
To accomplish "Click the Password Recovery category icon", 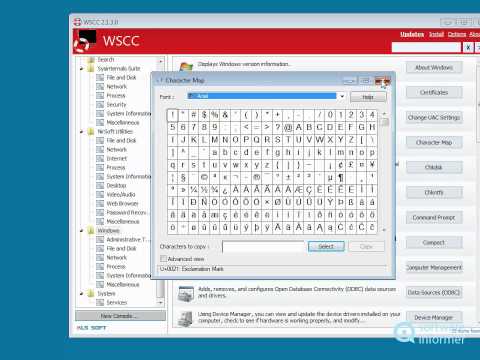I will pos(100,213).
